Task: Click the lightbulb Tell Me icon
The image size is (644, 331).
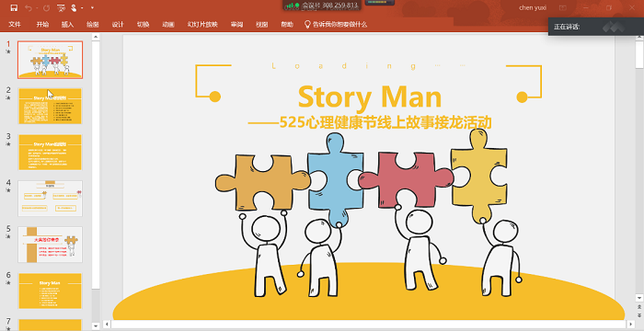Action: pos(307,24)
